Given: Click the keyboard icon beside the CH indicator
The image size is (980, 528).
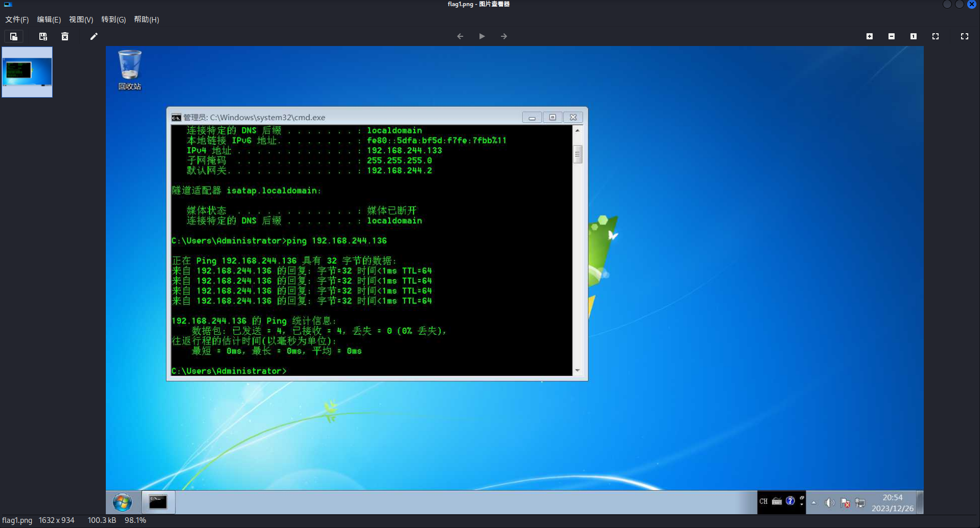Looking at the screenshot, I should pos(777,501).
